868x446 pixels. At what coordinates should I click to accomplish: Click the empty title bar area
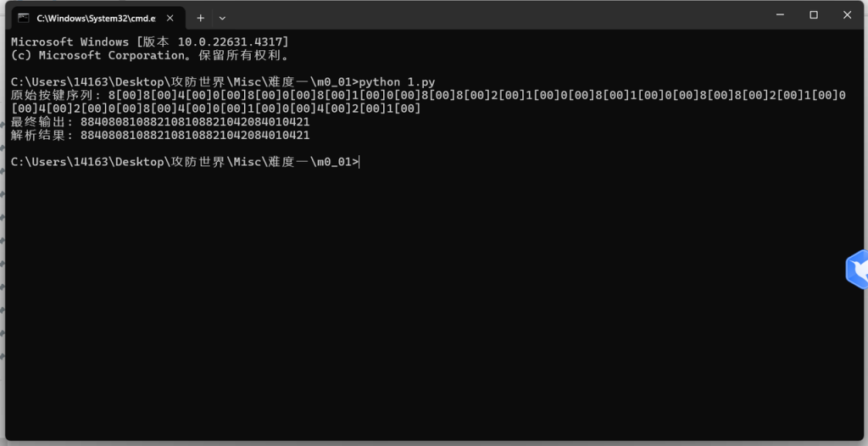click(492, 15)
